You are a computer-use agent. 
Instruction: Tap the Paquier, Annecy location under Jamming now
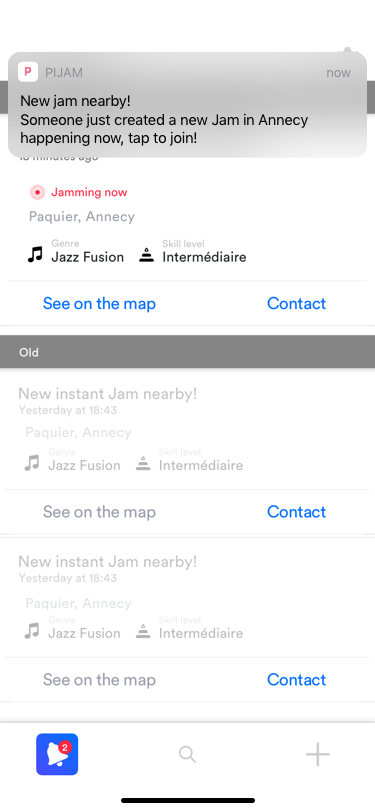pyautogui.click(x=82, y=216)
